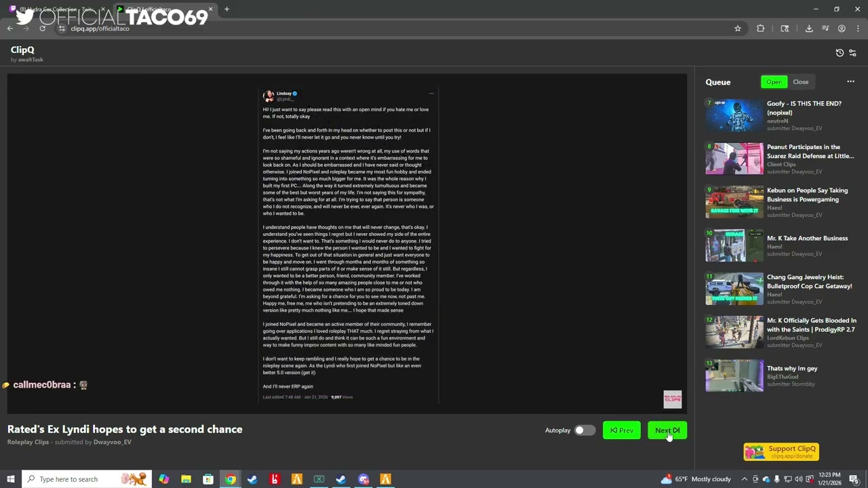This screenshot has height=488, width=868.
Task: Show hidden system tray icons
Action: pos(744,479)
